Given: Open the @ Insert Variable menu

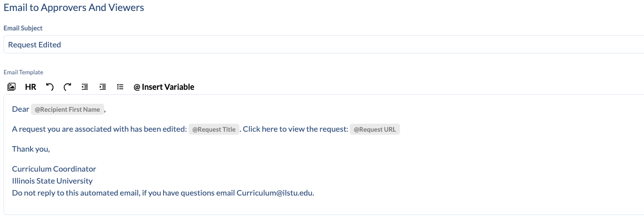Looking at the screenshot, I should (164, 87).
